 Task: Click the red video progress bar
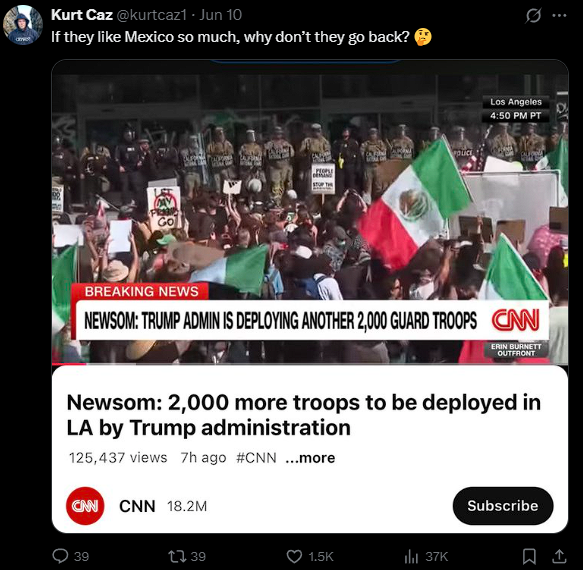click(69, 364)
